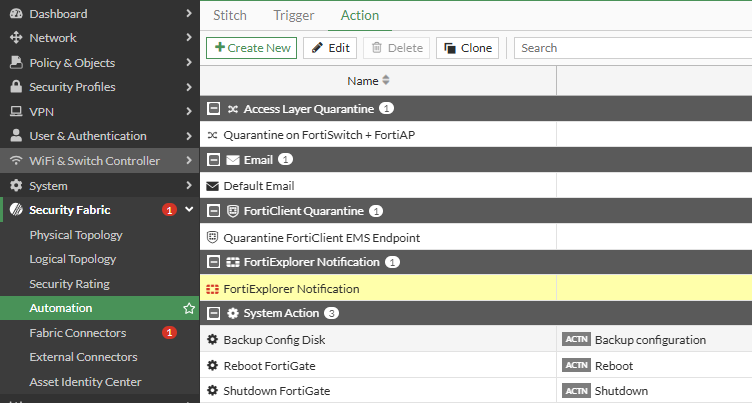Screen dimensions: 752x403
Task: Select the Quarantine FortiClient EMS Endpoint row
Action: (476, 237)
